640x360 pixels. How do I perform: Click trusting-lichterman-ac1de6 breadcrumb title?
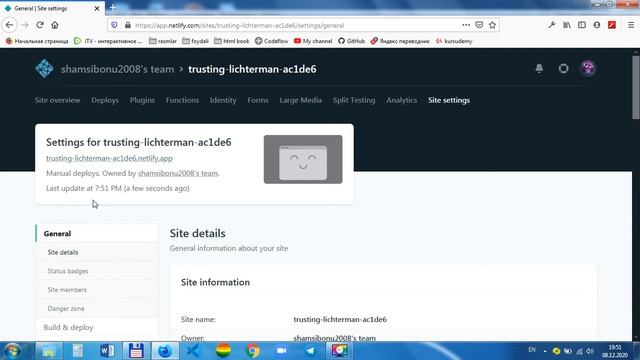(x=252, y=69)
